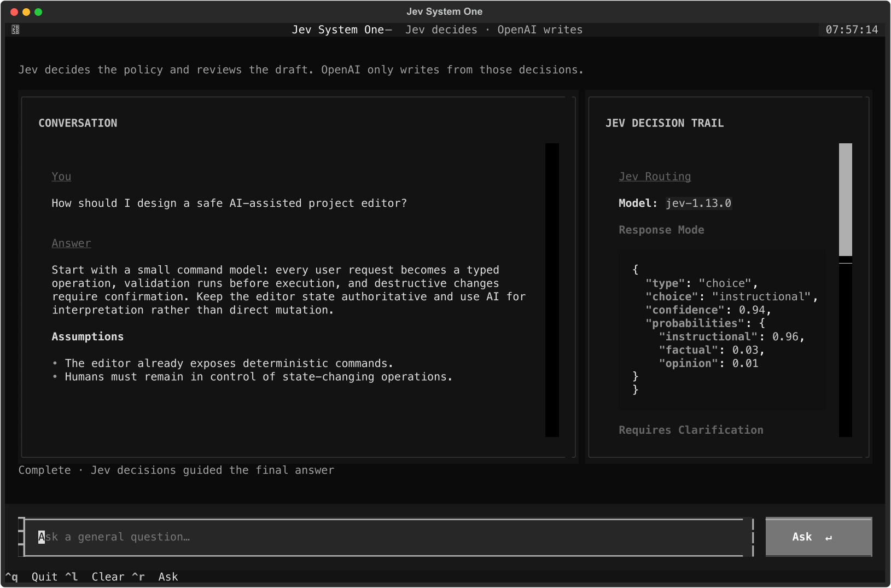
Task: Select the 'Answer' heading in conversation
Action: (71, 243)
